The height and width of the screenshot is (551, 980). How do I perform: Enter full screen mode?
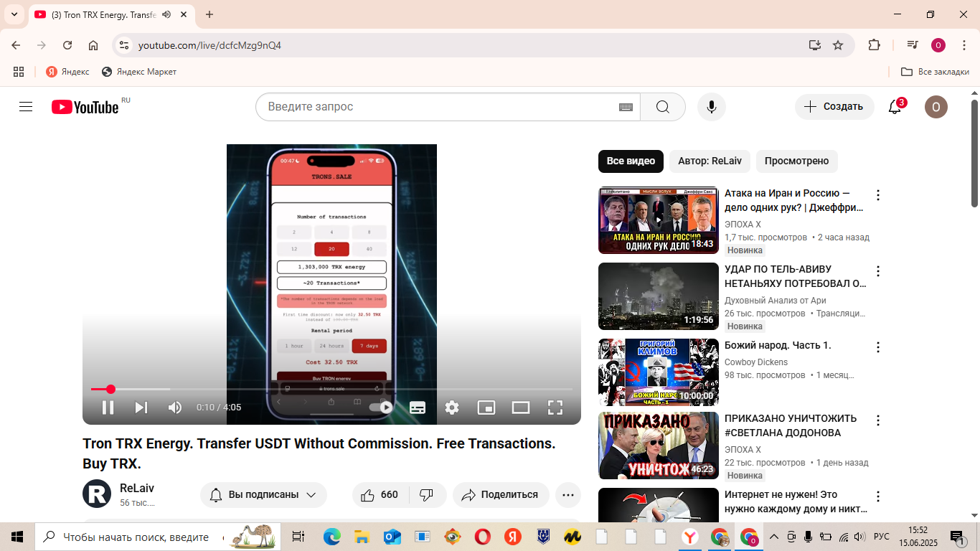click(x=555, y=408)
